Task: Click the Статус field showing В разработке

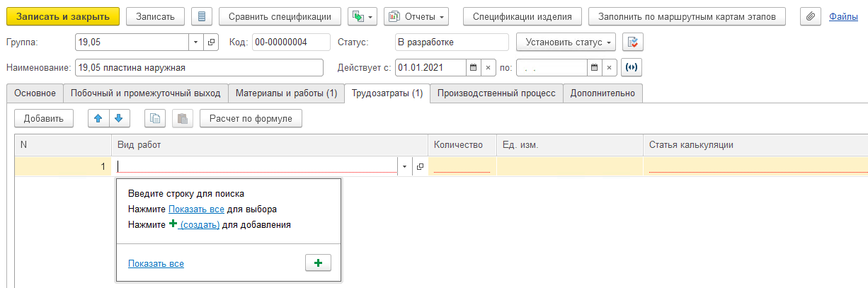Action: pyautogui.click(x=451, y=42)
